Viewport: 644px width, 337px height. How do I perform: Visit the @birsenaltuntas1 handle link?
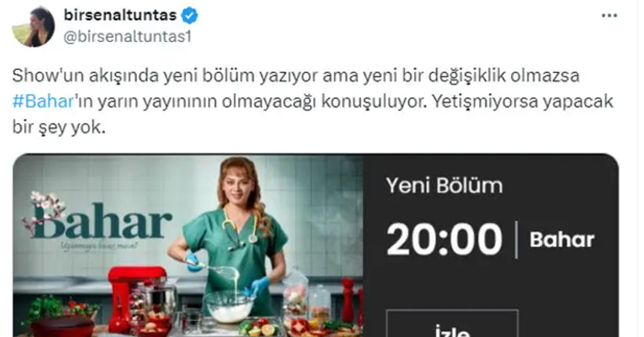pyautogui.click(x=127, y=37)
